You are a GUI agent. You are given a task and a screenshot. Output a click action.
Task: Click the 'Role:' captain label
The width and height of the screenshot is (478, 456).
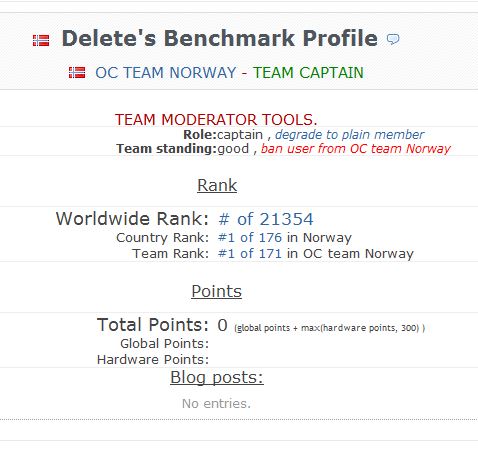point(223,135)
